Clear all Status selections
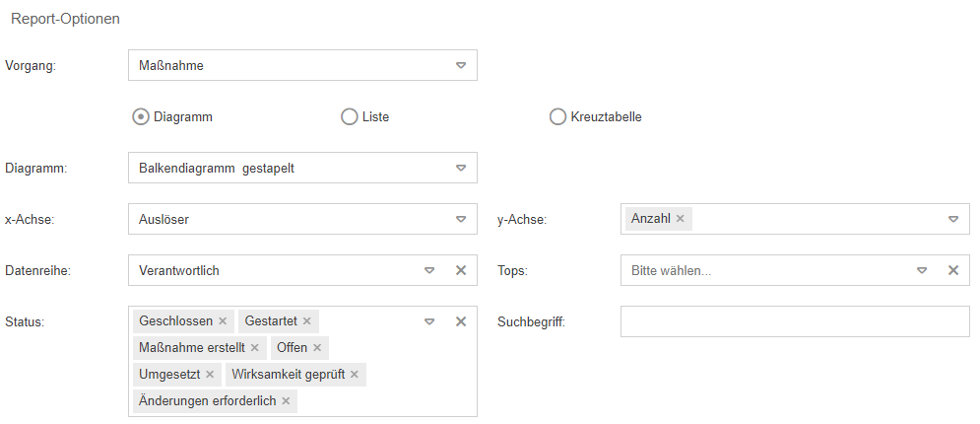This screenshot has width=980, height=424. pyautogui.click(x=460, y=321)
